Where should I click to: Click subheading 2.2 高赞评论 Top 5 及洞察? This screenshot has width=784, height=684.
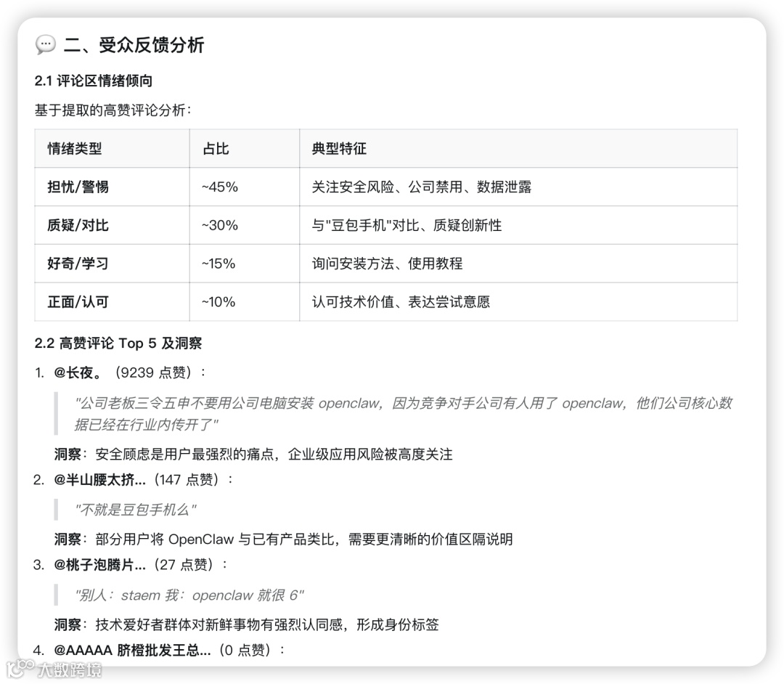click(x=118, y=343)
